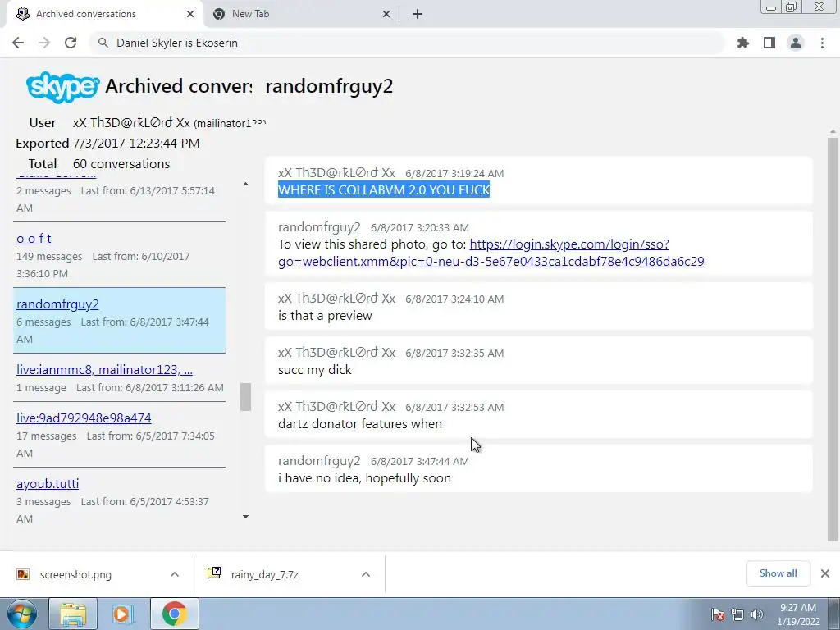The height and width of the screenshot is (630, 840).
Task: Open the Chrome profile avatar
Action: [x=796, y=43]
